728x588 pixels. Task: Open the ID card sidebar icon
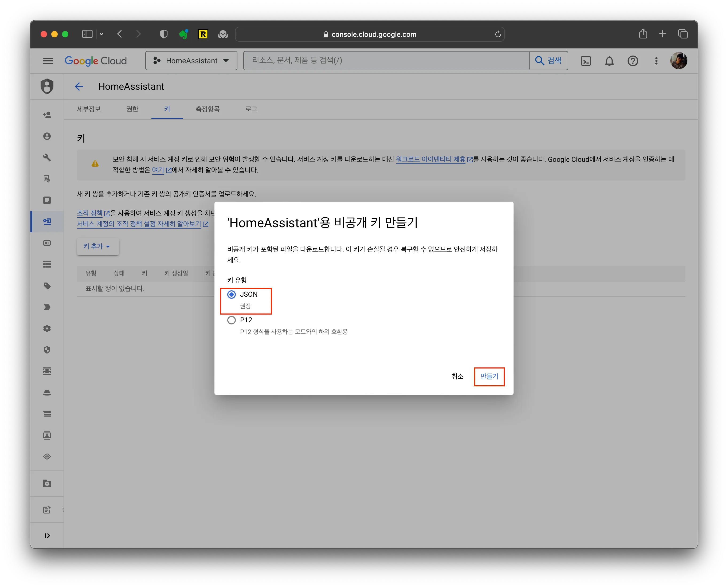(47, 243)
